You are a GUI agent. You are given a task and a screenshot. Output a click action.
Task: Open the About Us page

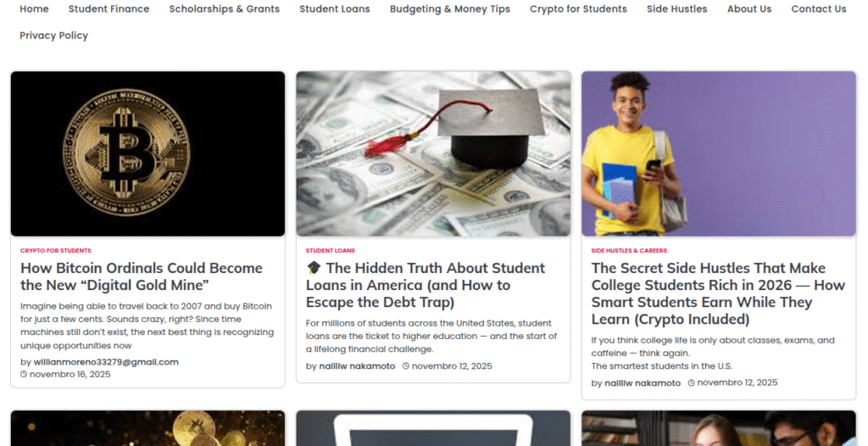coord(749,8)
